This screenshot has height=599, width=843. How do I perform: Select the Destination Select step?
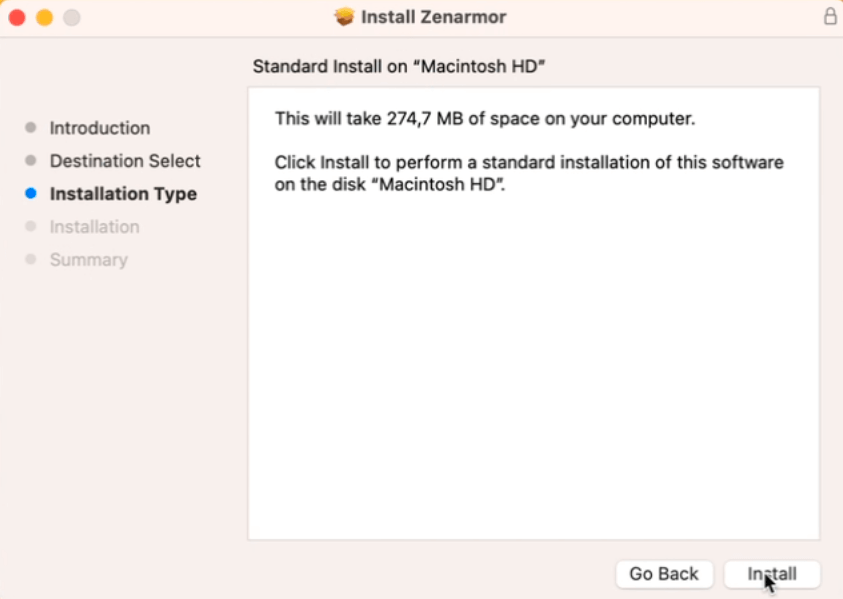click(x=125, y=161)
